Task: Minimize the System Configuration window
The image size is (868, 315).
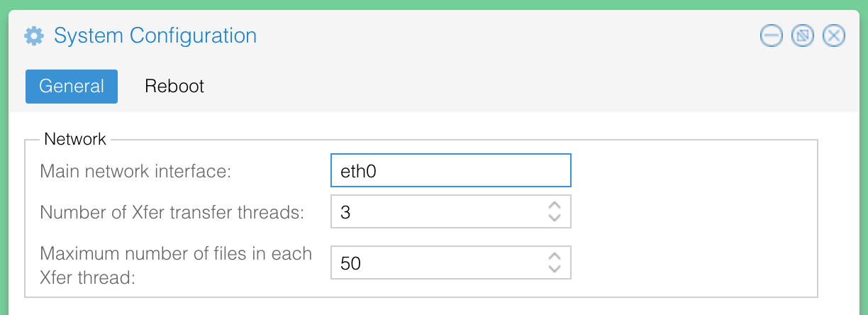Action: click(x=772, y=35)
